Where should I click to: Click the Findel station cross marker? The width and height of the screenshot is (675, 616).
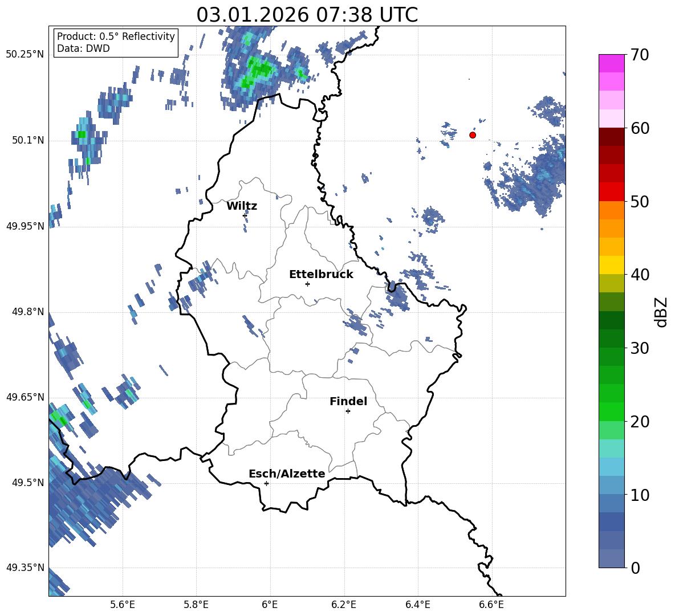[x=348, y=411]
